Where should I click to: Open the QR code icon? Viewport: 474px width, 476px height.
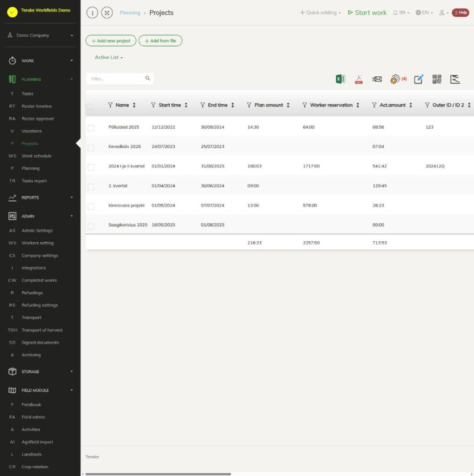tap(437, 79)
